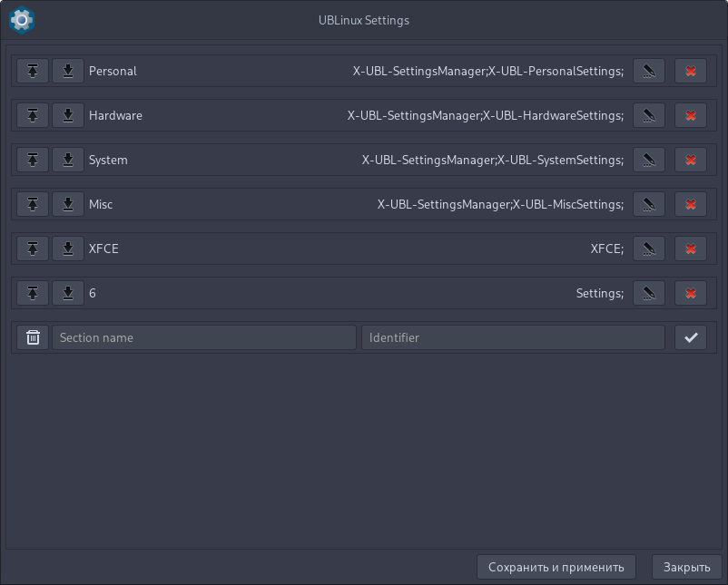Edit the Personal section entry
The image size is (728, 585).
[x=648, y=71]
